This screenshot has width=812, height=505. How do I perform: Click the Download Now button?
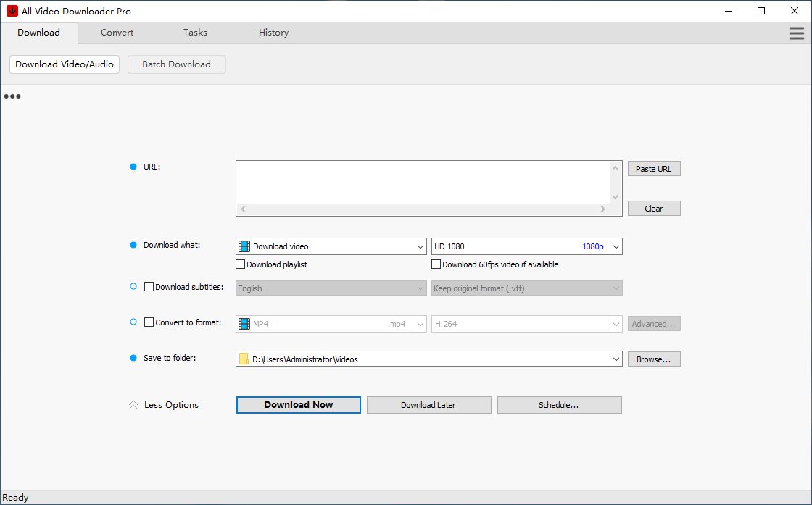click(x=298, y=405)
